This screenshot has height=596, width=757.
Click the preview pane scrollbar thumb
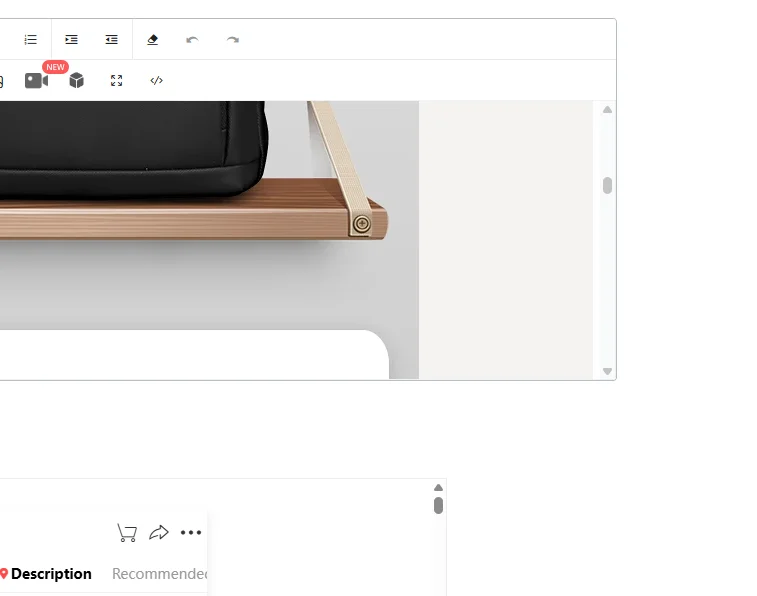click(x=438, y=506)
